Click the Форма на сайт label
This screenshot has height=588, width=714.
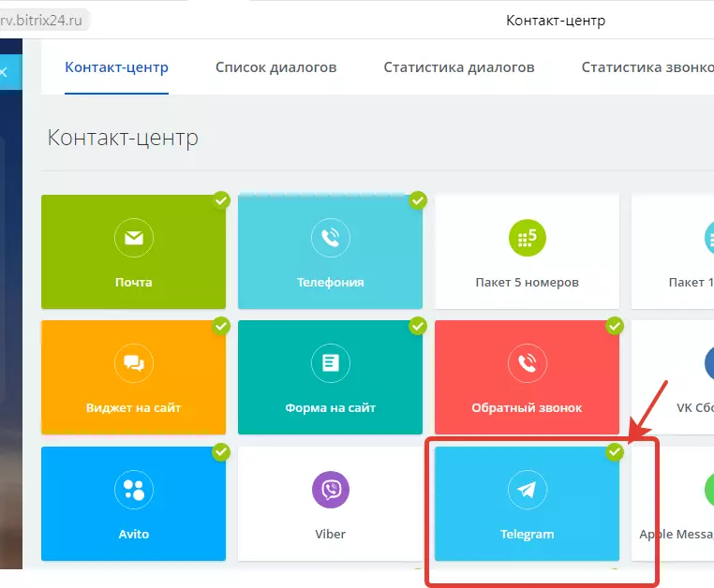(331, 408)
